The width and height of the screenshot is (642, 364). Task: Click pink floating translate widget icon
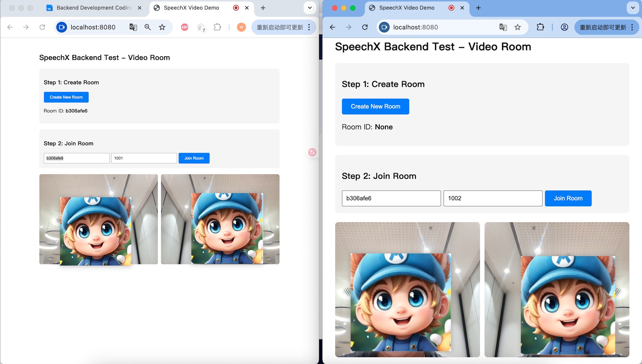312,152
